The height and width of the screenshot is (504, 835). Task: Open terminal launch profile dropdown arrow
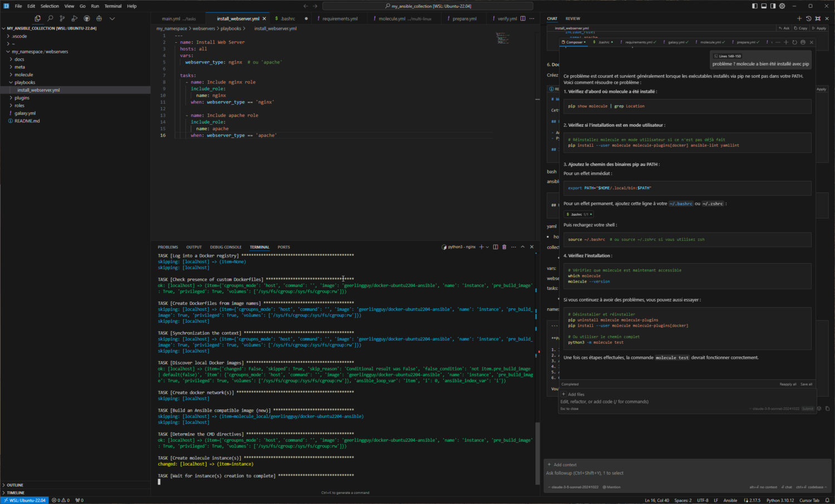[487, 247]
